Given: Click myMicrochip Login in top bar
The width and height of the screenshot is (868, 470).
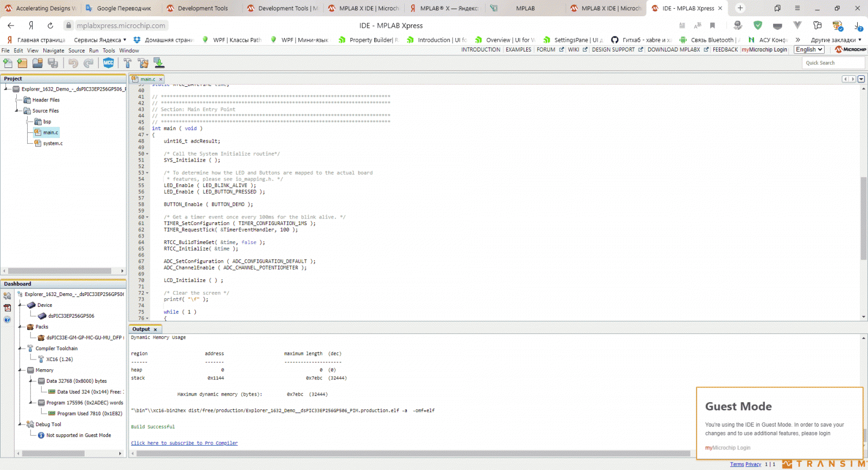Looking at the screenshot, I should (x=764, y=49).
